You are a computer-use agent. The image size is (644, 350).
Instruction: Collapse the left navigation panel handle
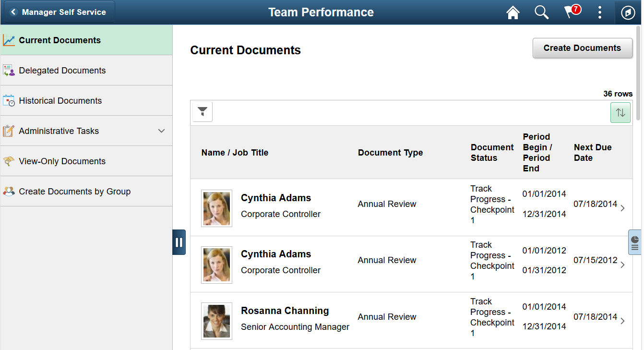pos(179,242)
